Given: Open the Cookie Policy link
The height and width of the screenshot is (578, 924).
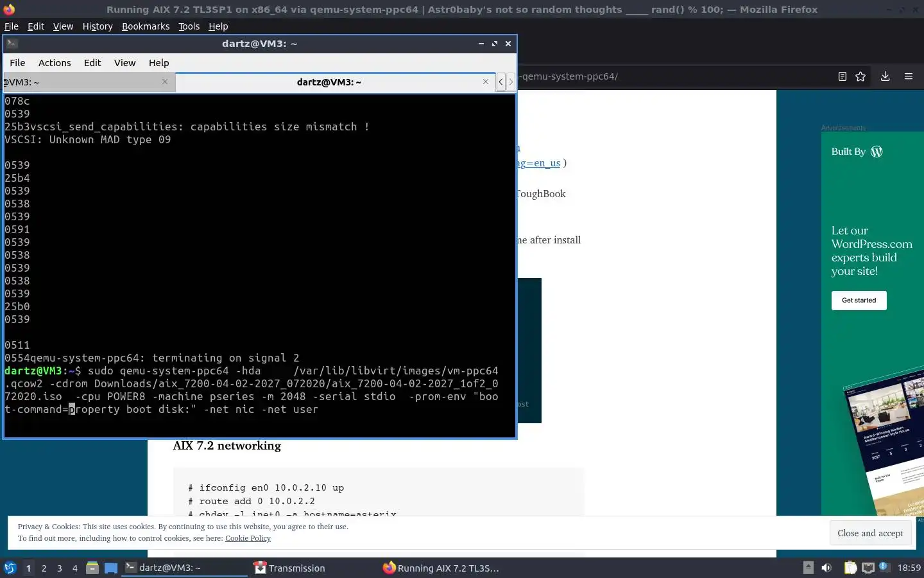Looking at the screenshot, I should [x=248, y=538].
